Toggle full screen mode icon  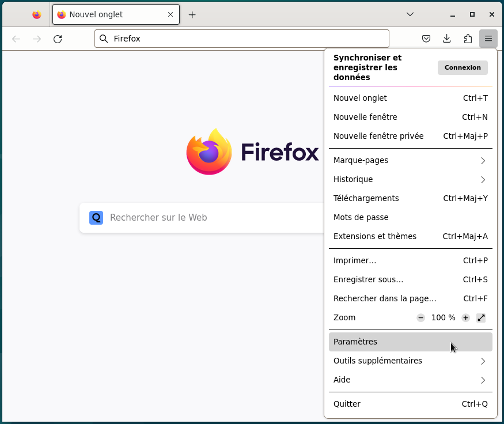click(481, 317)
